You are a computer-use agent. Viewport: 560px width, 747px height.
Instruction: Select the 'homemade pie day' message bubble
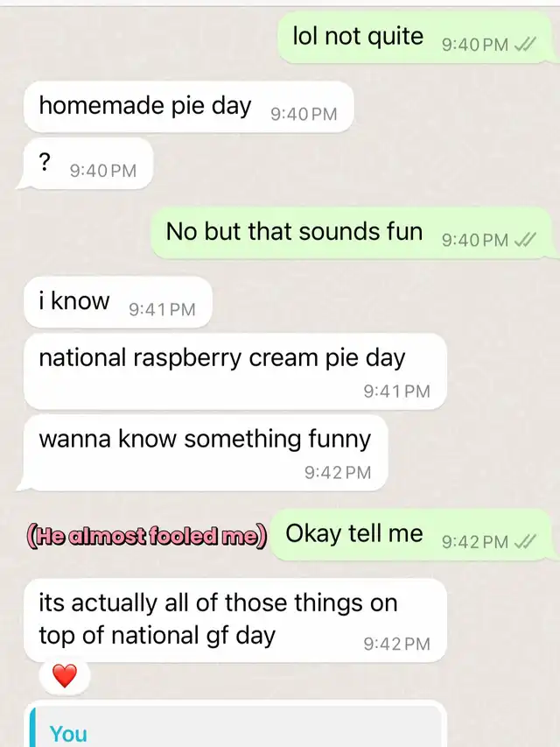pos(189,107)
